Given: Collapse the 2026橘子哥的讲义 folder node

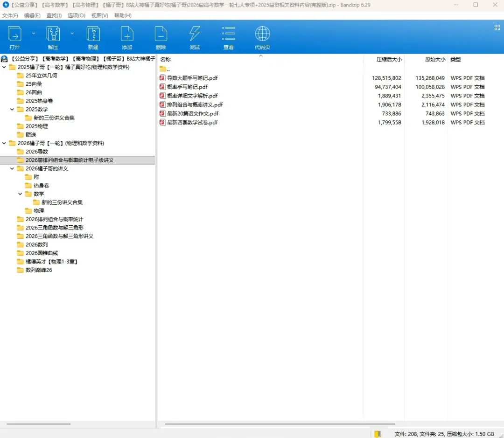Looking at the screenshot, I should [x=12, y=168].
